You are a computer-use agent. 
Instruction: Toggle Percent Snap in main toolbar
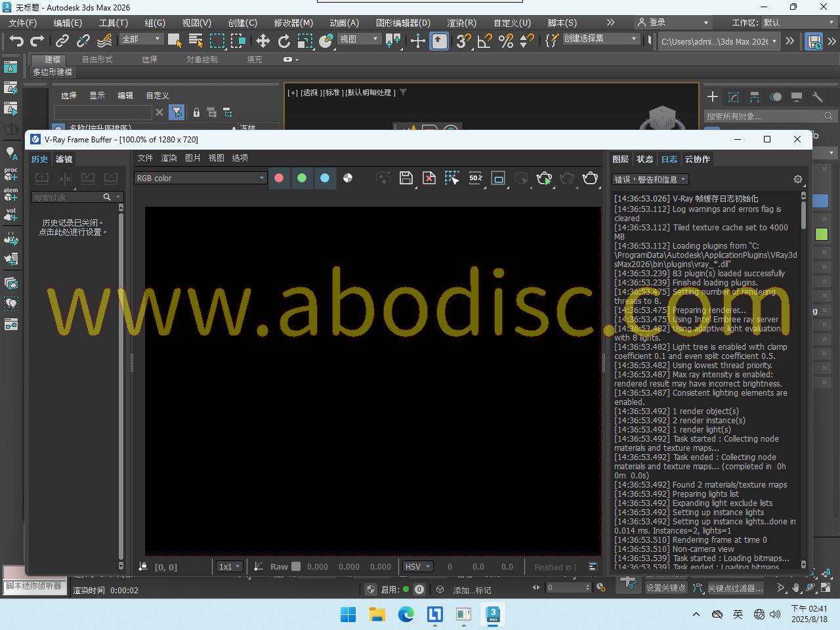click(x=505, y=41)
